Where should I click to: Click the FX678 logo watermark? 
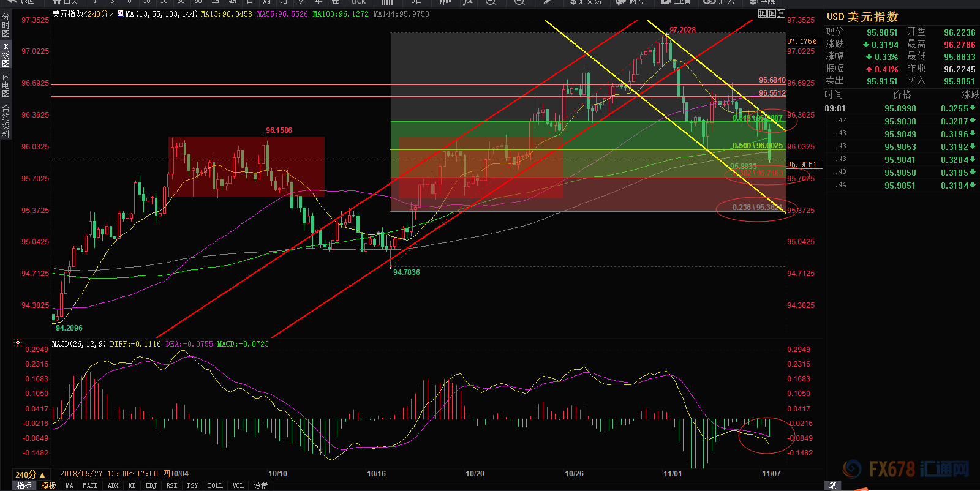907,470
